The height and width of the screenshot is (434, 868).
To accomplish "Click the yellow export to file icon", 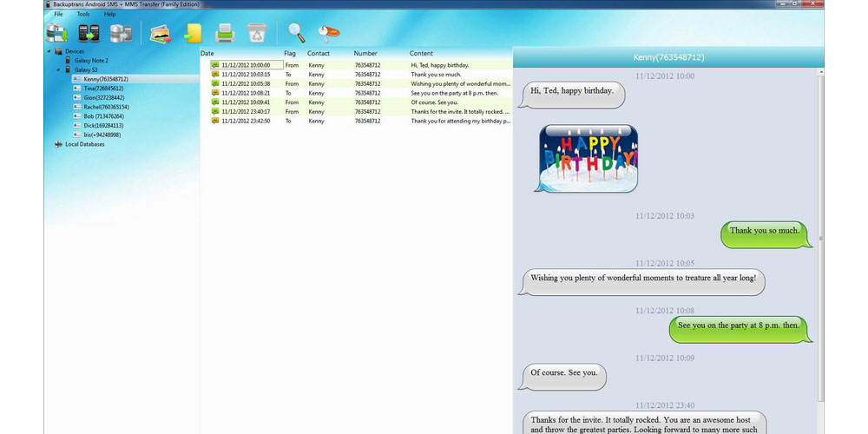I will (x=192, y=33).
